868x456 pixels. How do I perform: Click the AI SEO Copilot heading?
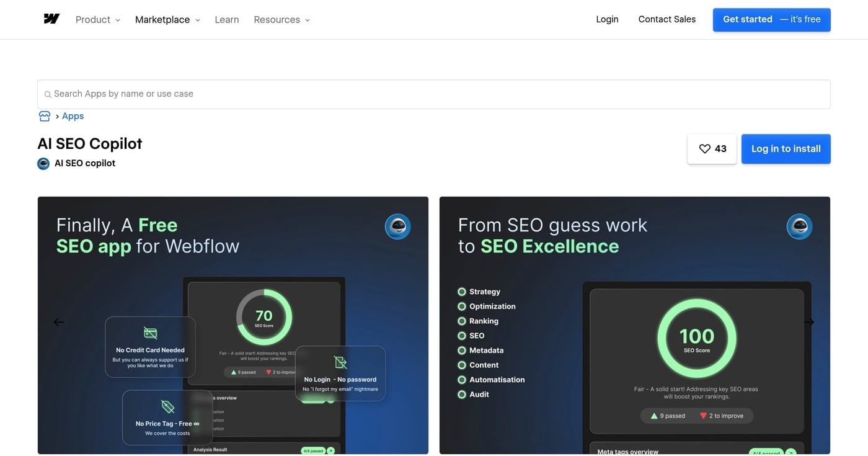90,143
